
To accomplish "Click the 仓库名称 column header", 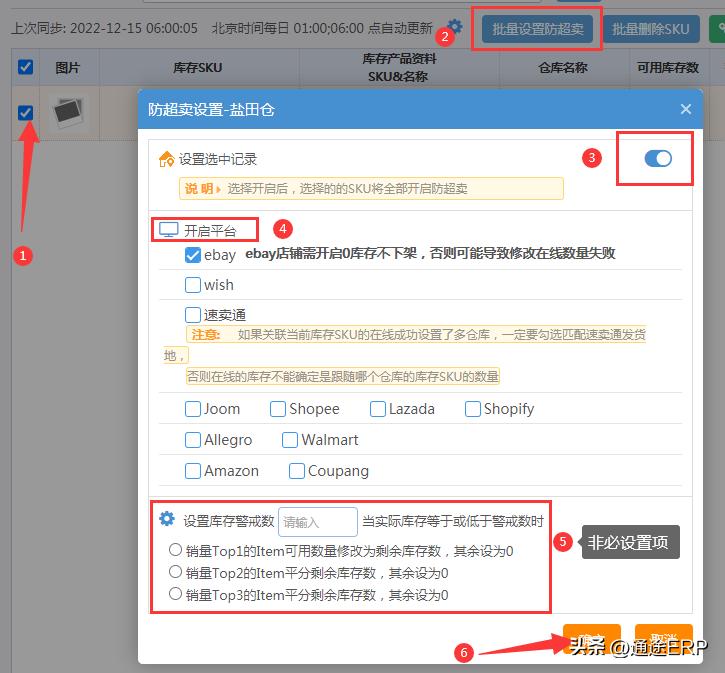I will pos(563,67).
